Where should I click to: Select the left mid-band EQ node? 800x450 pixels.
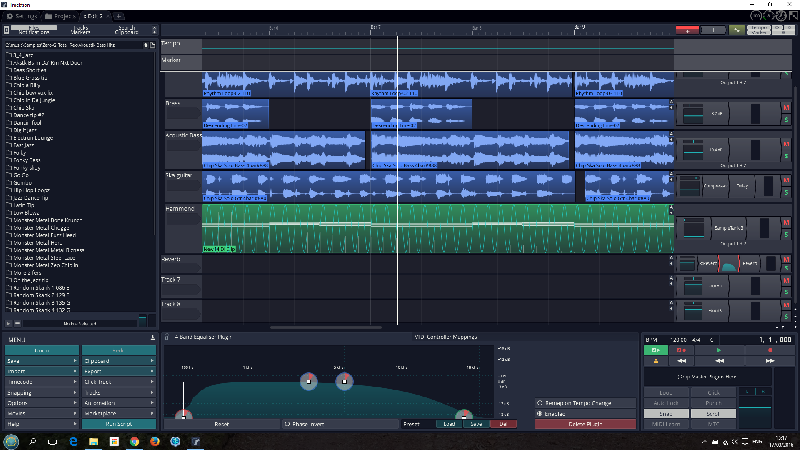point(309,381)
